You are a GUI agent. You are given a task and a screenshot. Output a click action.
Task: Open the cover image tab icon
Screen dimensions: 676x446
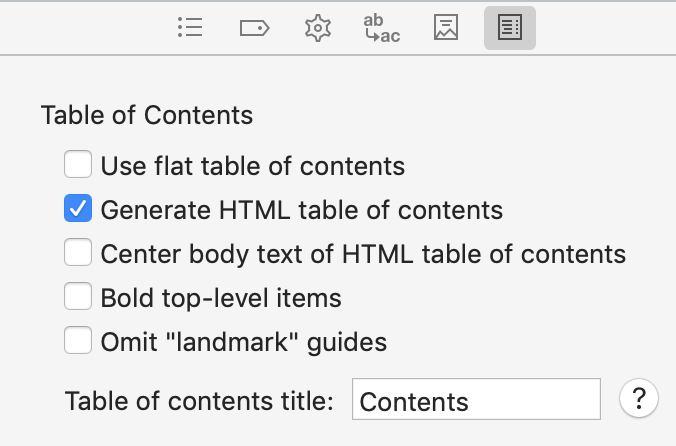pyautogui.click(x=446, y=28)
